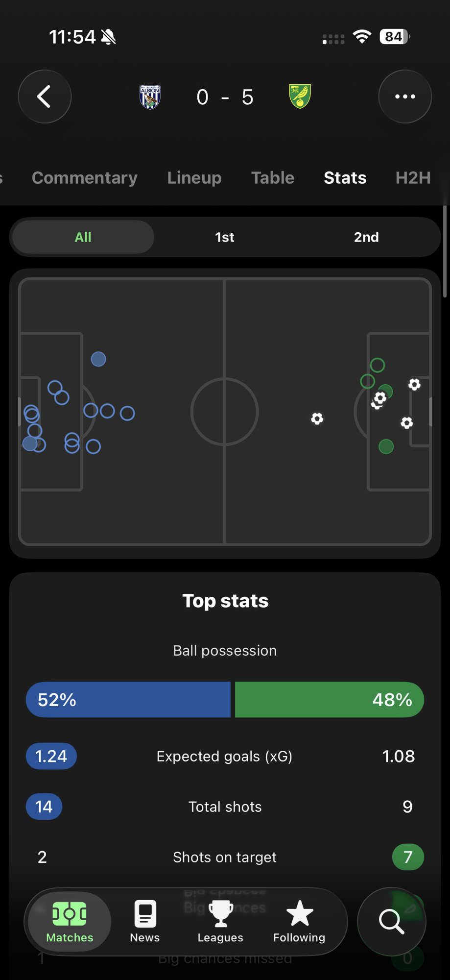Screen dimensions: 450x980
Task: Switch to the Commentary tab
Action: [85, 178]
